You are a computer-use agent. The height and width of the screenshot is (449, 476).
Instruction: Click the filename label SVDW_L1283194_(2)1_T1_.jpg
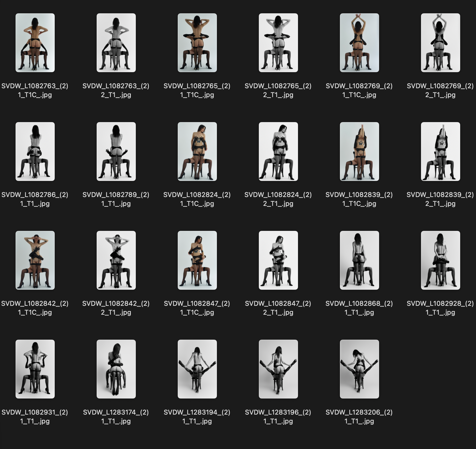pos(197,417)
